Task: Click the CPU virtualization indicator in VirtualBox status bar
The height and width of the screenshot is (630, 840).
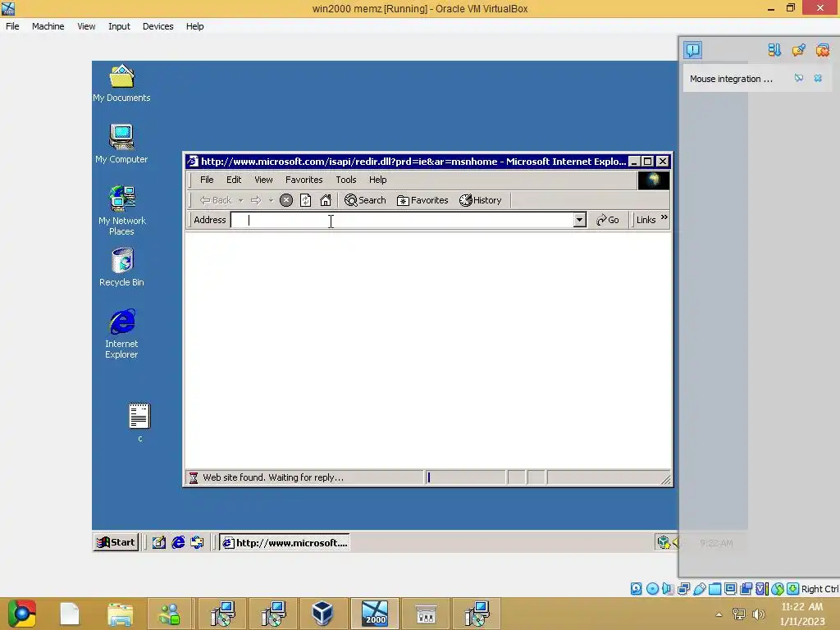Action: click(x=762, y=589)
